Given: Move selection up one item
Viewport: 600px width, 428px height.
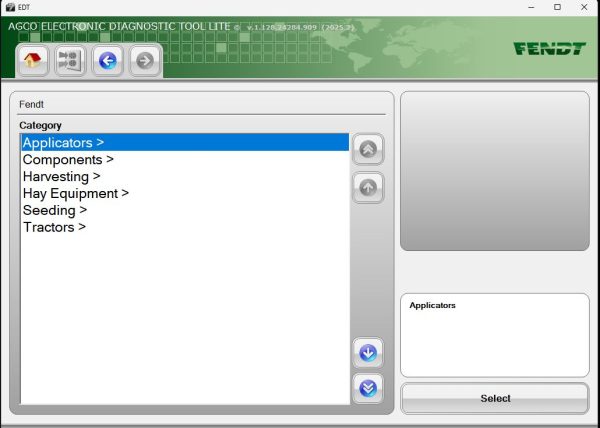Looking at the screenshot, I should [368, 187].
